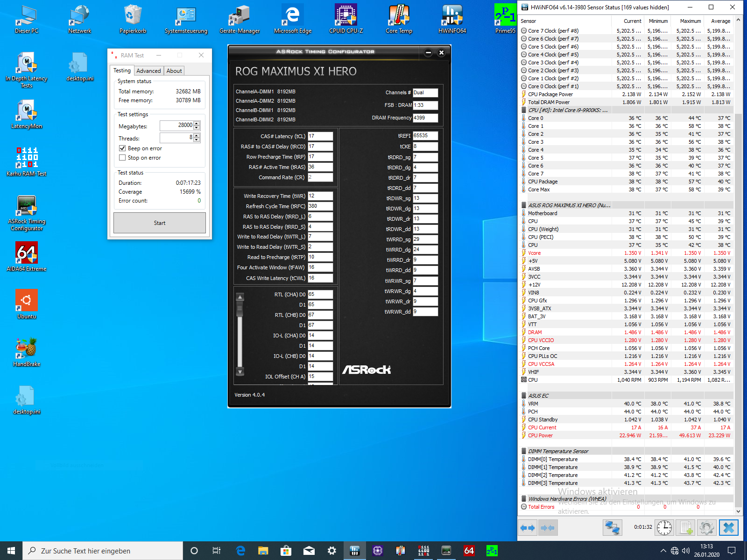Viewport: 747px width, 560px height.
Task: Select the Ubuntu desktop shortcut
Action: pos(27,305)
